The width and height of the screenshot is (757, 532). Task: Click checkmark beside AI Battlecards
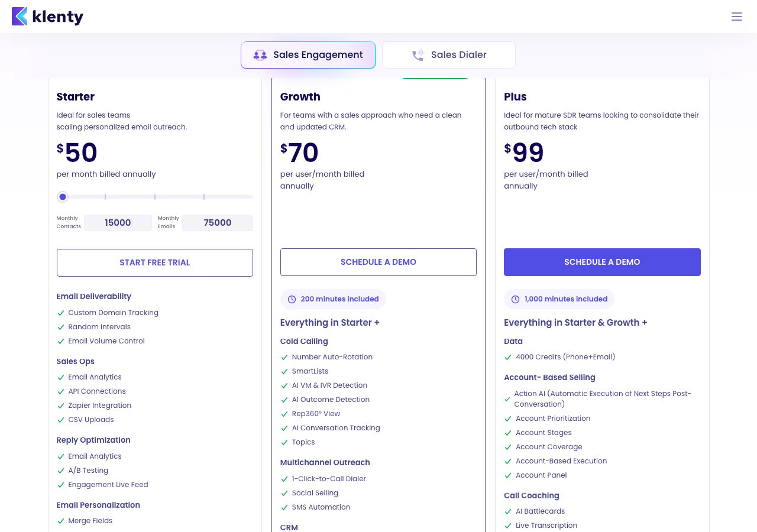click(507, 511)
